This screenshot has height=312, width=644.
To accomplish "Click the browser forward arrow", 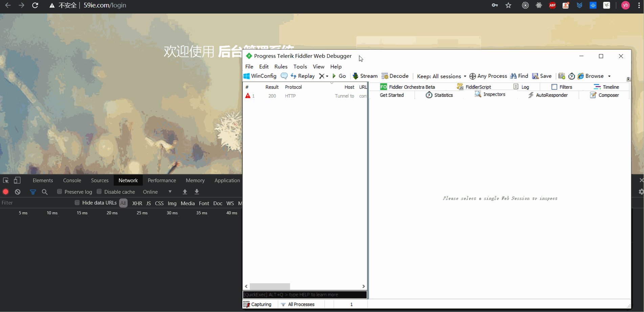I will pos(21,5).
